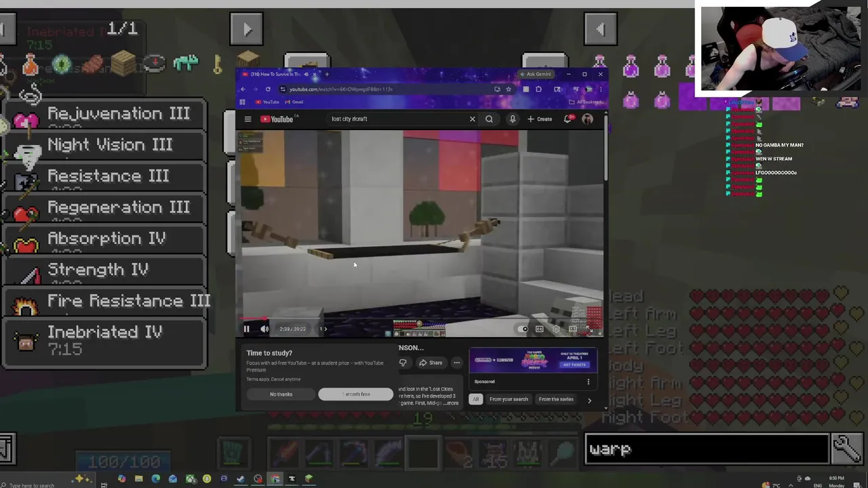This screenshot has width=868, height=488.
Task: Switch the video to theater mode
Action: 573,329
